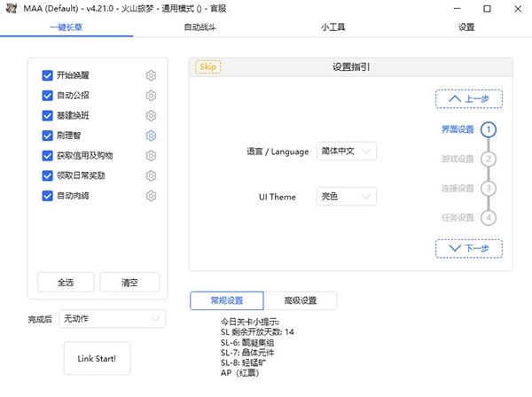The image size is (532, 397).
Task: Uncheck the 开始唤醒 checkbox
Action: [x=48, y=75]
